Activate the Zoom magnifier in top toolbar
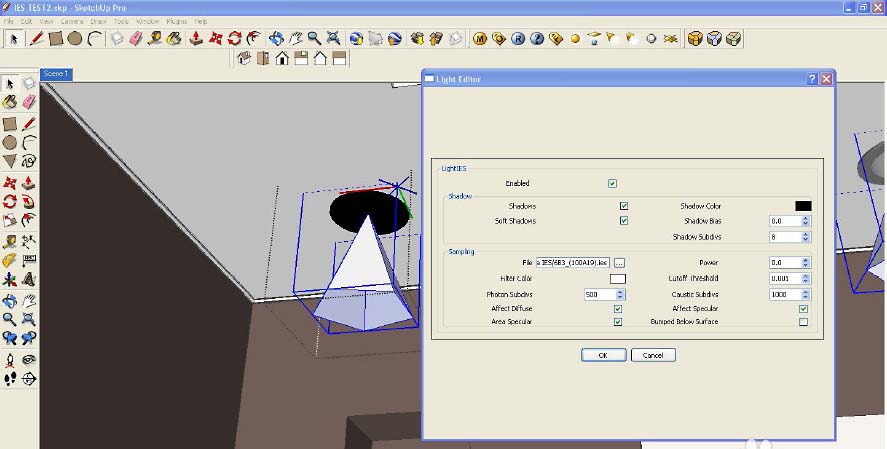This screenshot has height=449, width=887. tap(315, 39)
